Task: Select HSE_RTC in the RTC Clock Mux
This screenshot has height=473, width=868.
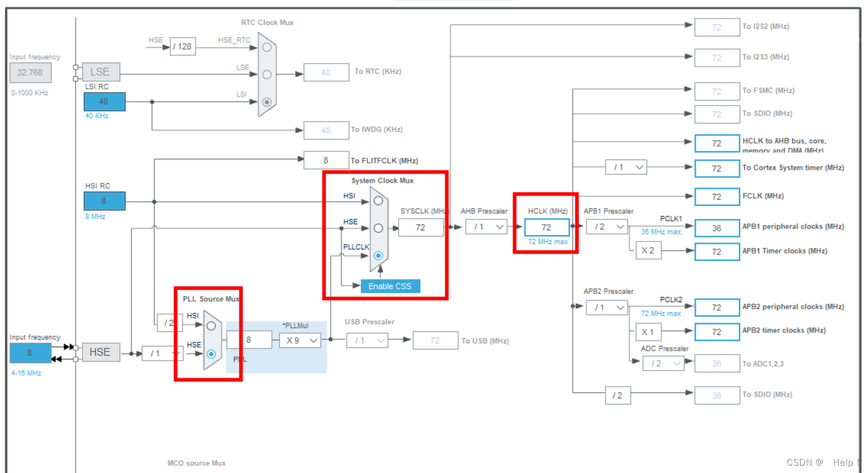Action: tap(266, 46)
